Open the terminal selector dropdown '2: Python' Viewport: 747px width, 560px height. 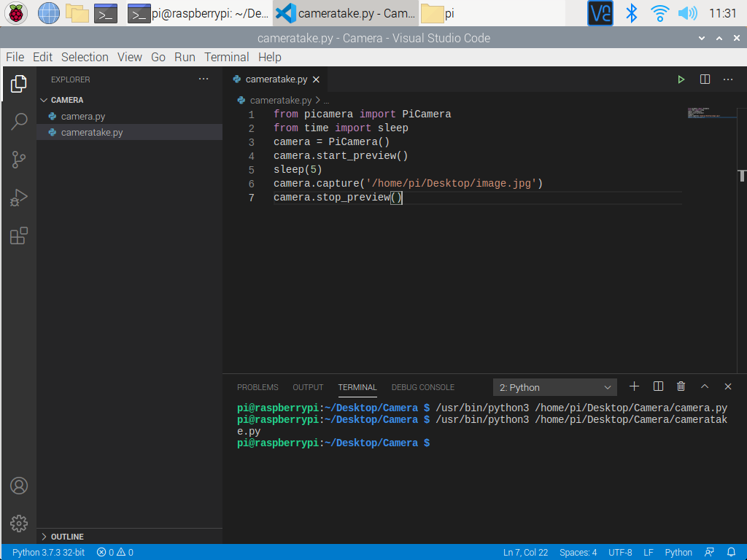555,387
